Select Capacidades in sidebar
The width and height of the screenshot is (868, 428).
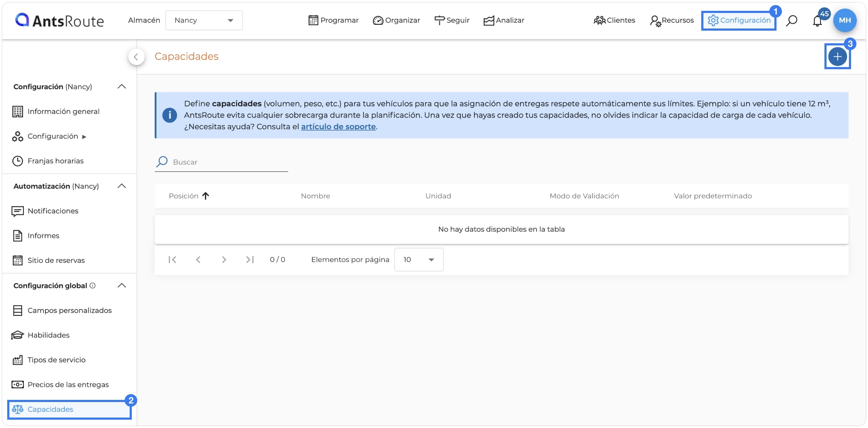69,409
